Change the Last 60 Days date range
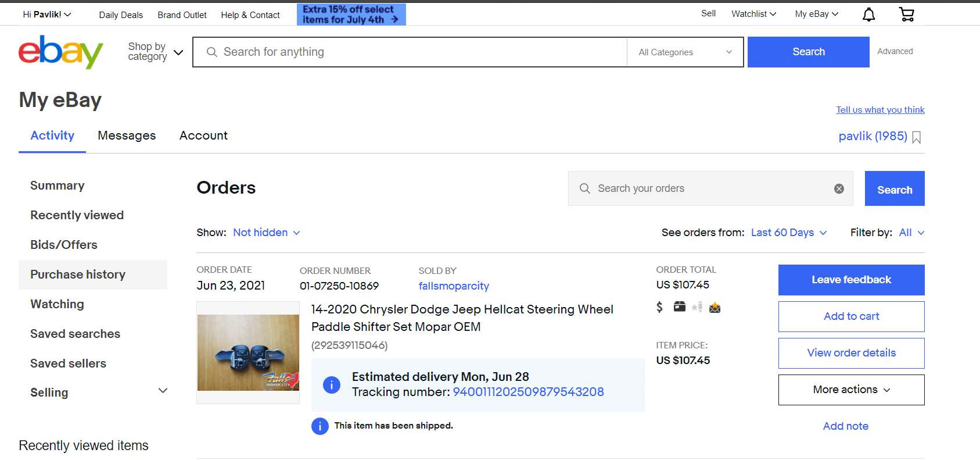This screenshot has height=460, width=980. pyautogui.click(x=789, y=233)
